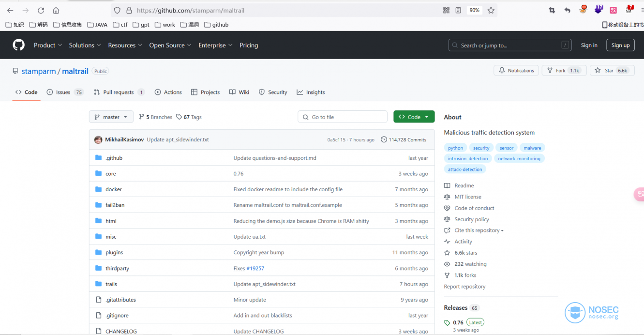
Task: Reload the page with the refresh icon
Action: point(41,10)
